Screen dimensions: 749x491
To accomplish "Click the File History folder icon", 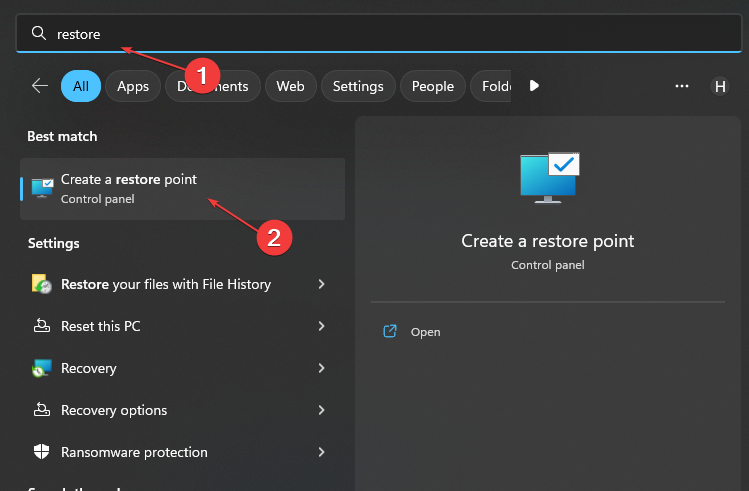I will point(42,284).
